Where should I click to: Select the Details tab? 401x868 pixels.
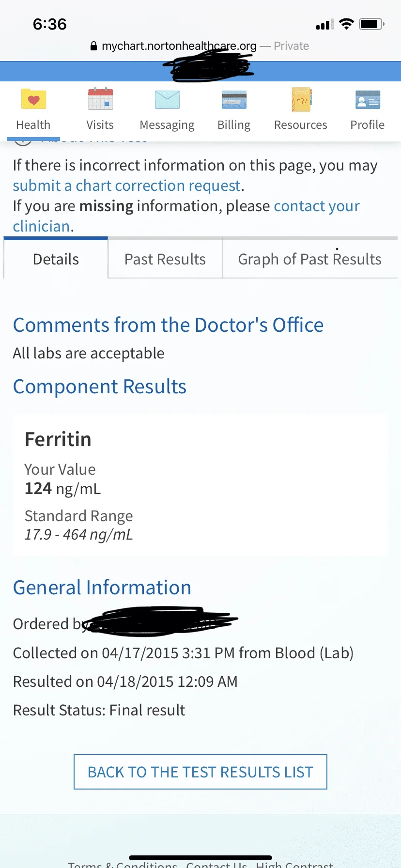pos(56,259)
